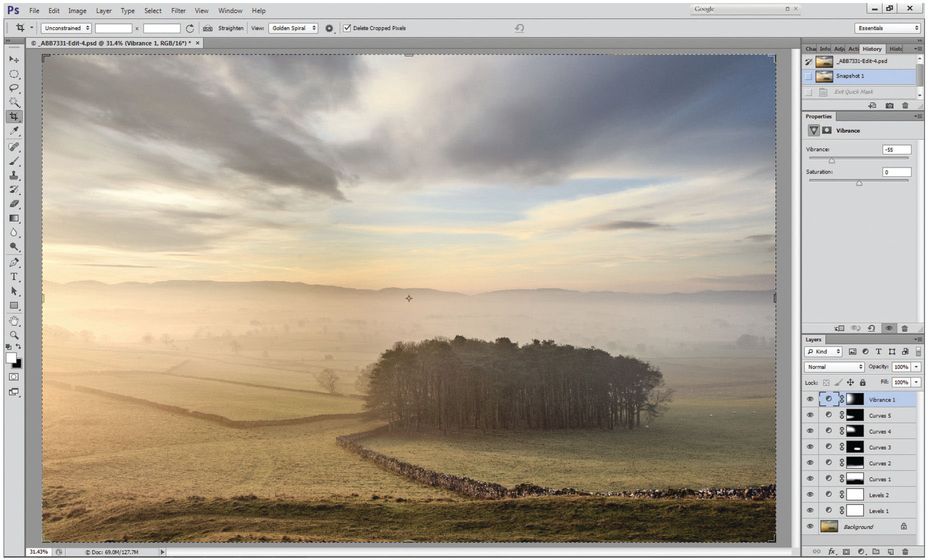The width and height of the screenshot is (928, 560).
Task: Open the layer Opacity slider arrow
Action: [x=916, y=367]
